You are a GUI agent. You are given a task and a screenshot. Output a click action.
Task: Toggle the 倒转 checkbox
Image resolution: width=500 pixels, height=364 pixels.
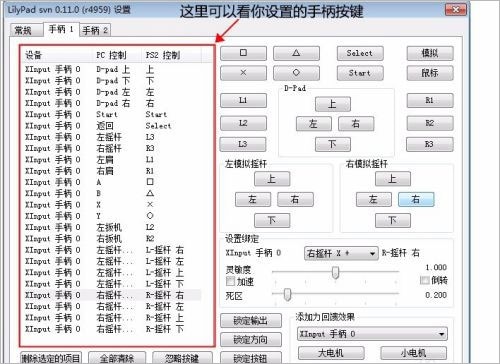pyautogui.click(x=424, y=280)
